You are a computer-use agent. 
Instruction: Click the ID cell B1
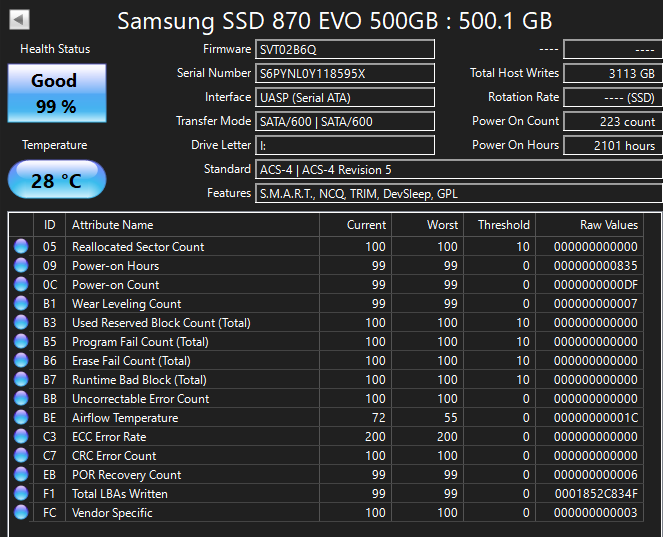(x=49, y=304)
